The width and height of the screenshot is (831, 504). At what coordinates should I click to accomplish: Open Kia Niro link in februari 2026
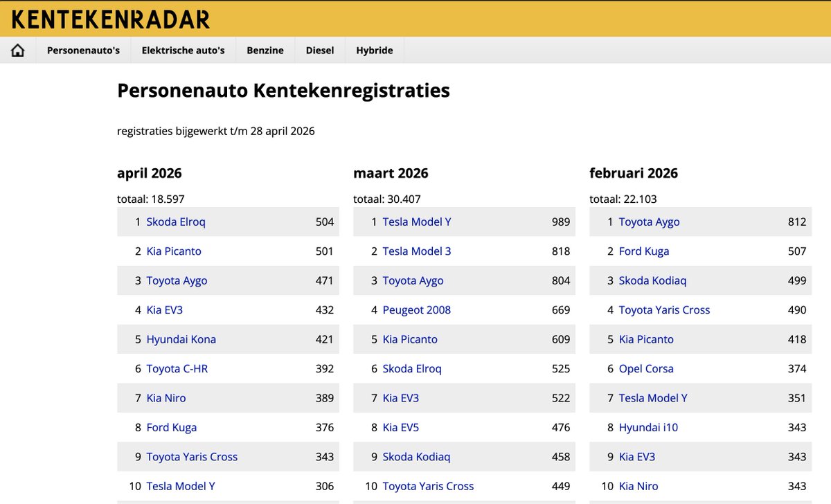[638, 487]
